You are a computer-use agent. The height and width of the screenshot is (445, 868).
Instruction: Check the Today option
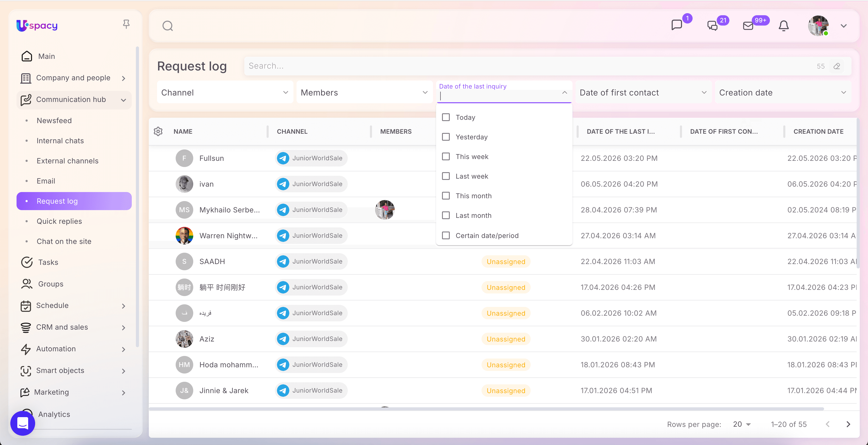click(446, 117)
